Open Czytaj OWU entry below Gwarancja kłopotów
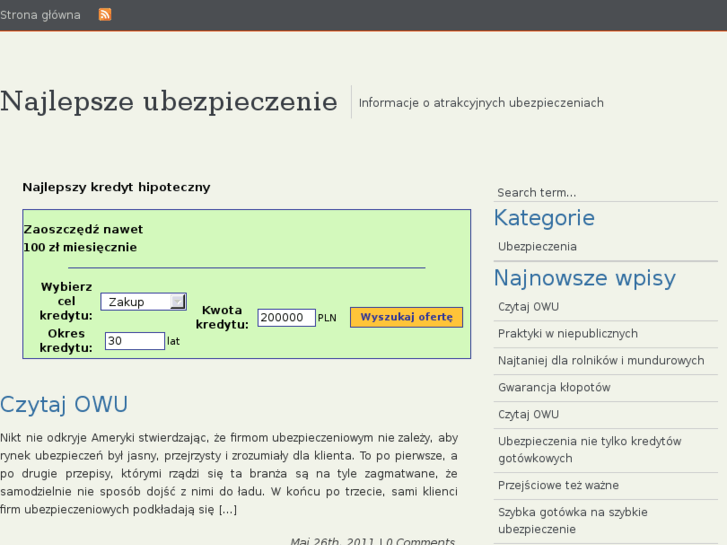This screenshot has height=545, width=727. coord(529,414)
